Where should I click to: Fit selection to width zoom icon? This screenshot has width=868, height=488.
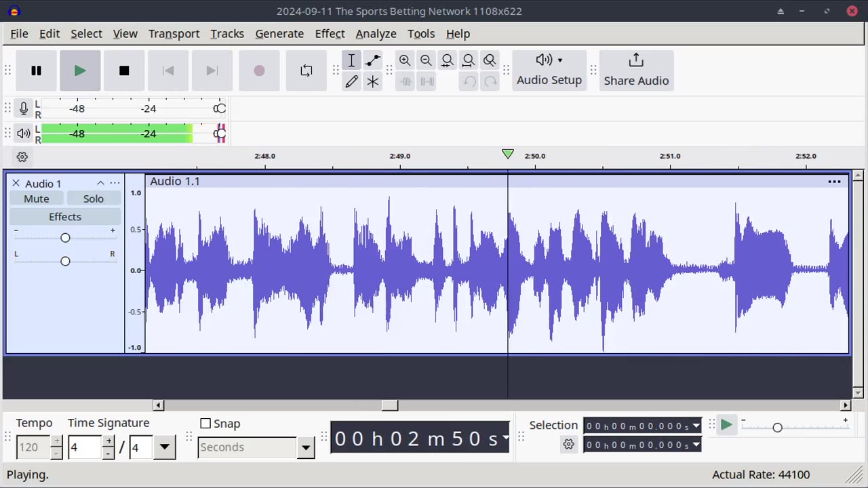(447, 60)
